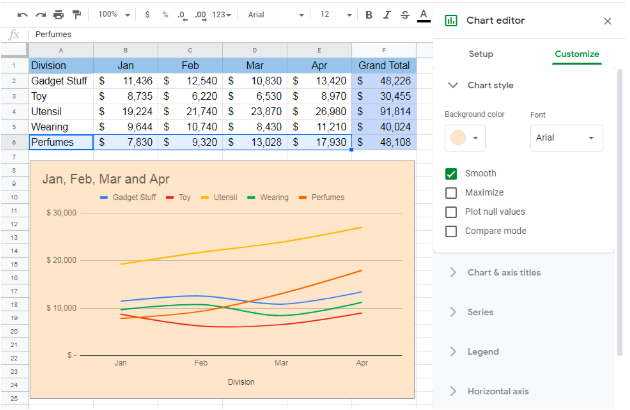Toggle Bold formatting

368,15
